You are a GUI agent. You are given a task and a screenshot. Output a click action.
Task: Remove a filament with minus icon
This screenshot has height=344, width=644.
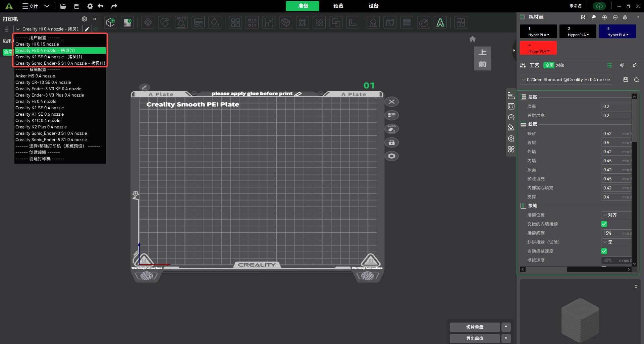click(615, 17)
